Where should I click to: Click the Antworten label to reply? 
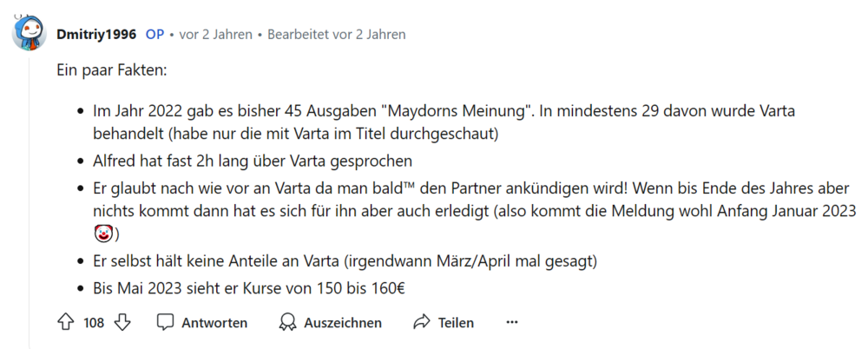pyautogui.click(x=214, y=323)
